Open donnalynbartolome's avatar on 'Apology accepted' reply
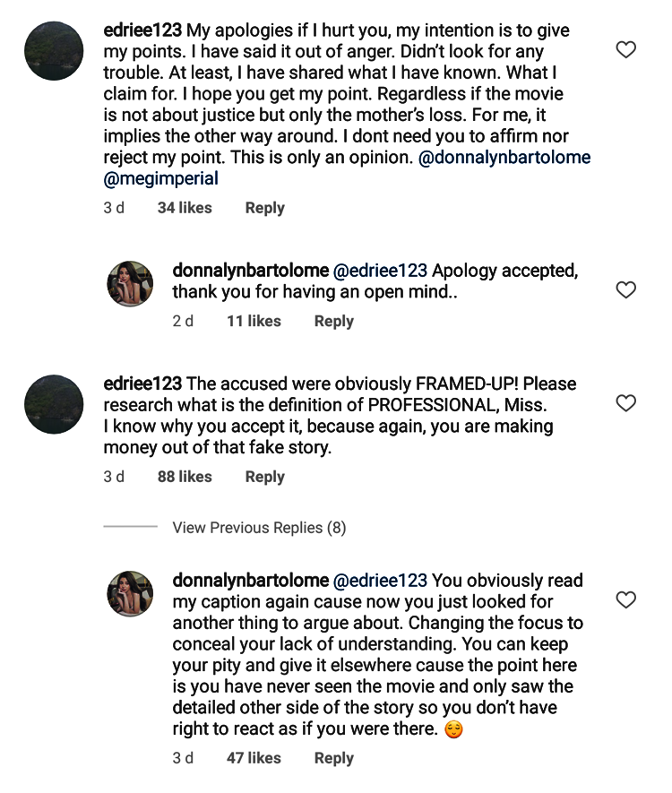Image resolution: width=672 pixels, height=793 pixels. (130, 284)
